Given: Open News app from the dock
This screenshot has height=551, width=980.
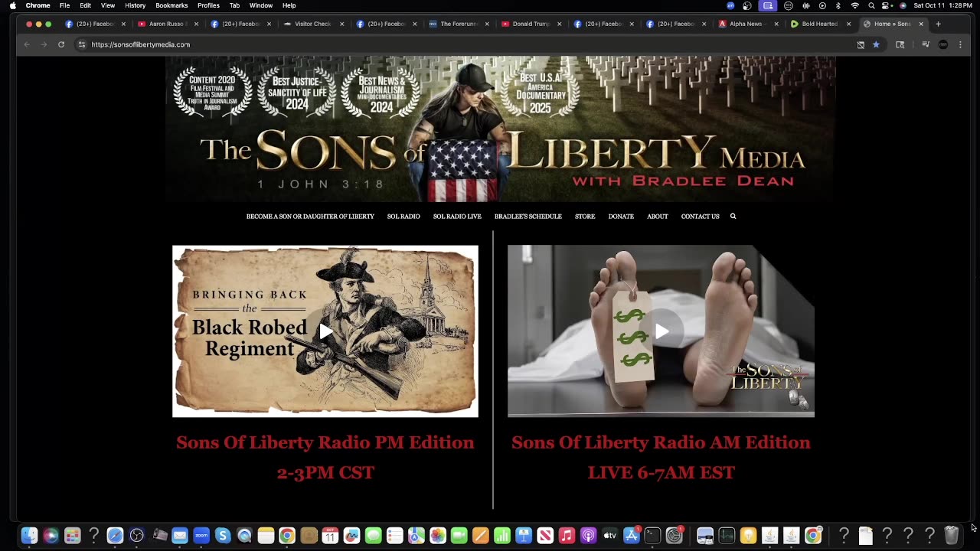Looking at the screenshot, I should pos(545,536).
